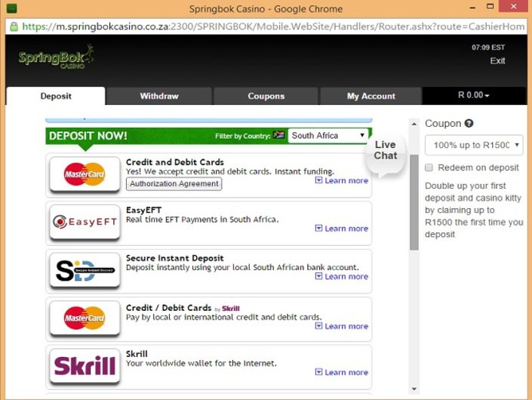
Task: Click the Skrill MasterCard logo for Credit / Debit Cards
Action: (x=85, y=318)
